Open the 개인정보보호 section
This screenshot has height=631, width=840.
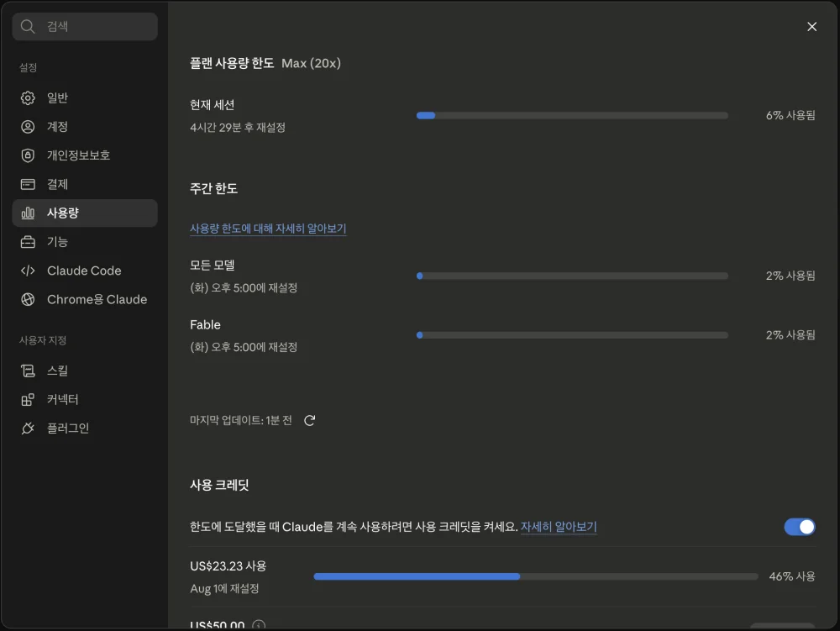[85, 155]
